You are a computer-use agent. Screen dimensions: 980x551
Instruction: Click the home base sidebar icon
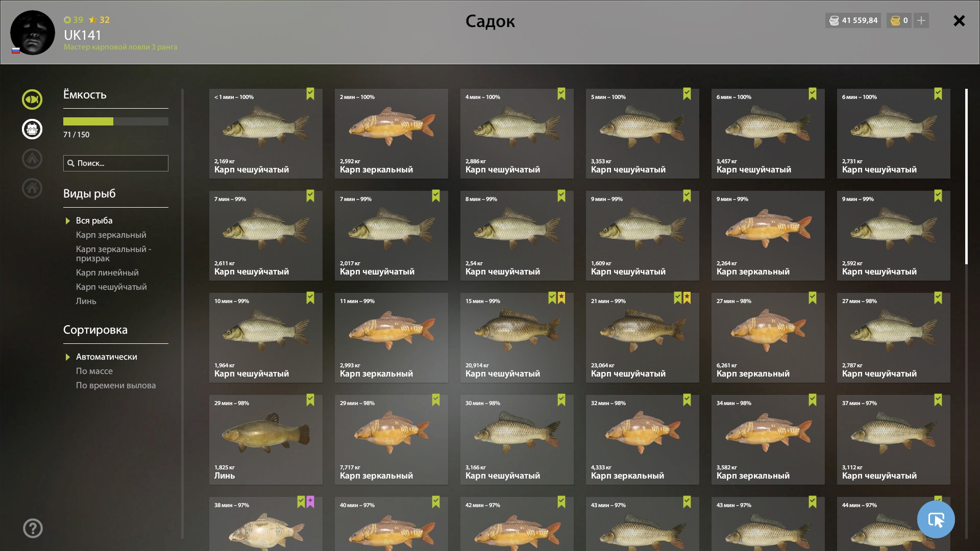click(x=32, y=188)
